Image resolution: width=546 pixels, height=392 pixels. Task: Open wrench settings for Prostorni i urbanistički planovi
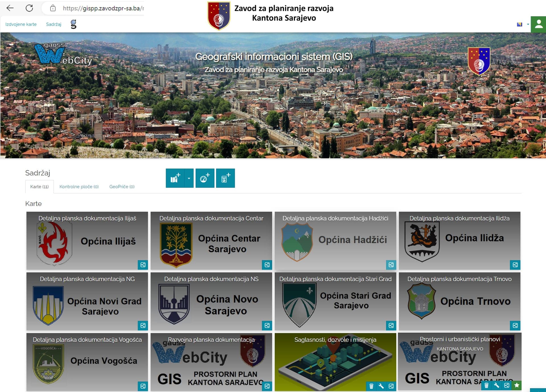tap(497, 385)
